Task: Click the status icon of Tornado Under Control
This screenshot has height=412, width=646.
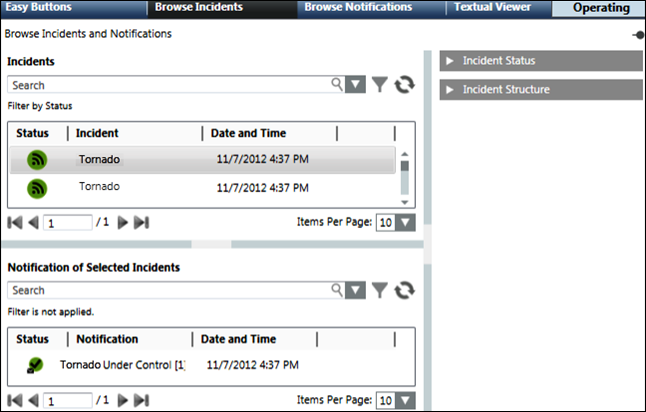Action: pos(37,365)
